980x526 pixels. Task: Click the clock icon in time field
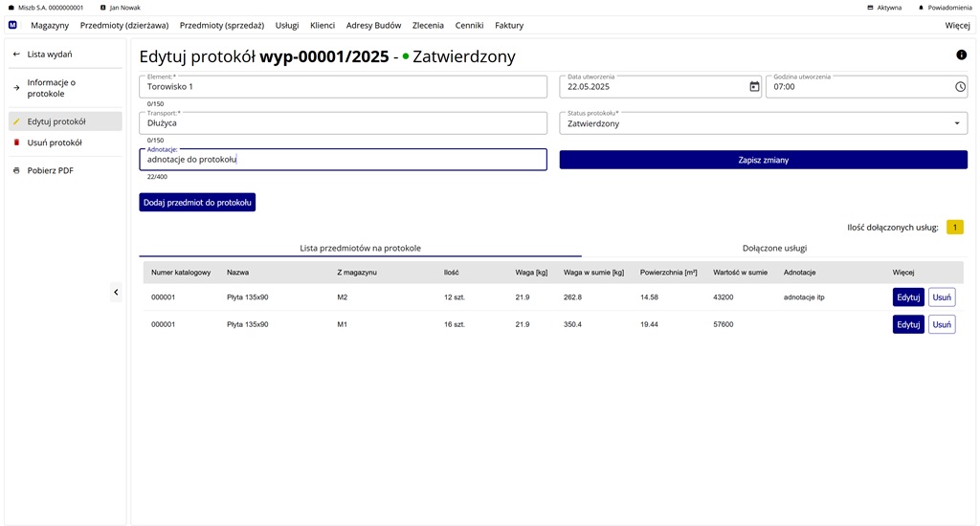pyautogui.click(x=960, y=86)
